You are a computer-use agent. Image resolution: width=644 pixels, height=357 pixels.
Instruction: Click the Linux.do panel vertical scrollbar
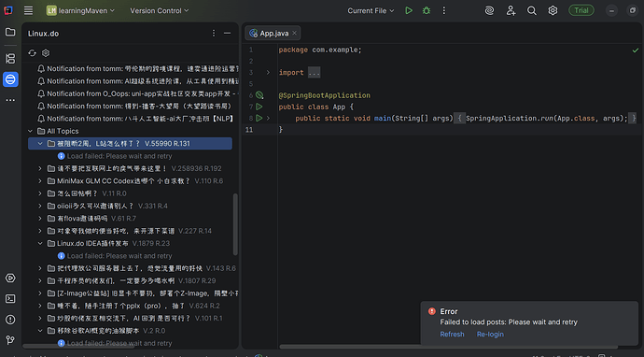point(235,224)
